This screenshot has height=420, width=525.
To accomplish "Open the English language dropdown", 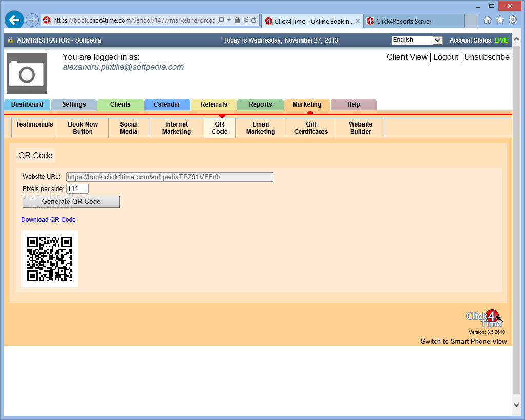I will coord(417,40).
